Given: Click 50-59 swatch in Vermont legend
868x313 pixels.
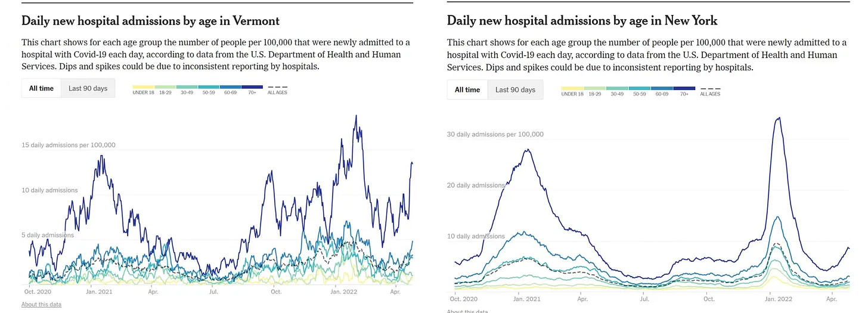Looking at the screenshot, I should [x=209, y=88].
